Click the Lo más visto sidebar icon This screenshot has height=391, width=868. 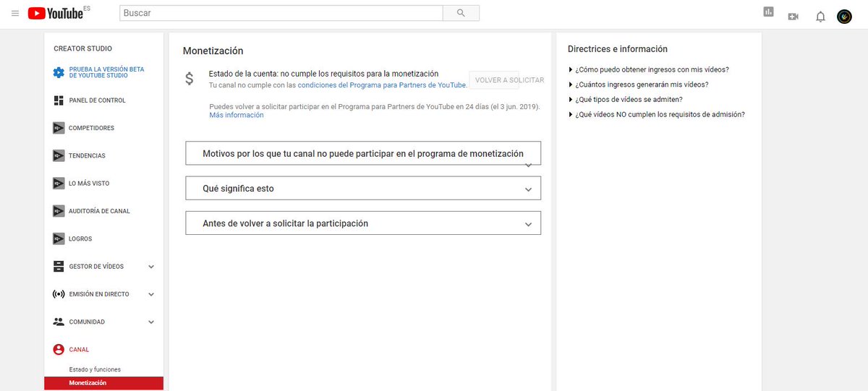pyautogui.click(x=59, y=183)
